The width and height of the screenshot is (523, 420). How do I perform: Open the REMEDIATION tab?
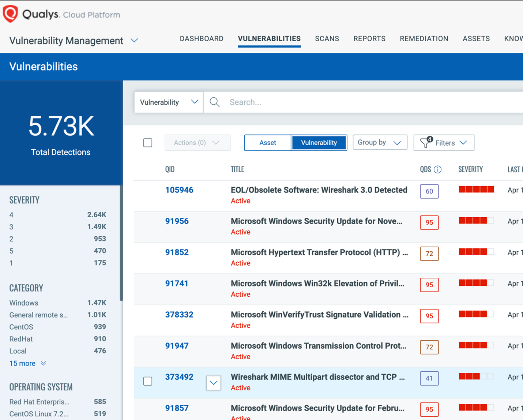click(424, 38)
